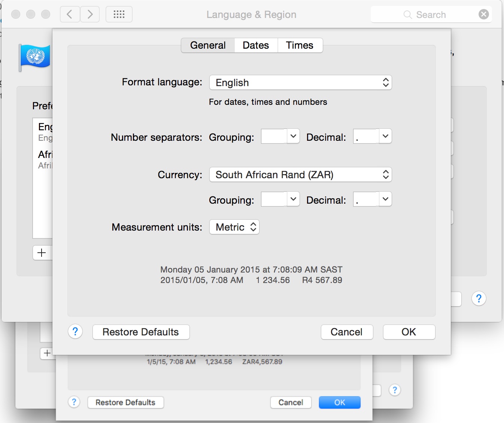Image resolution: width=504 pixels, height=423 pixels.
Task: Click the help icon near bottom right
Action: [479, 298]
